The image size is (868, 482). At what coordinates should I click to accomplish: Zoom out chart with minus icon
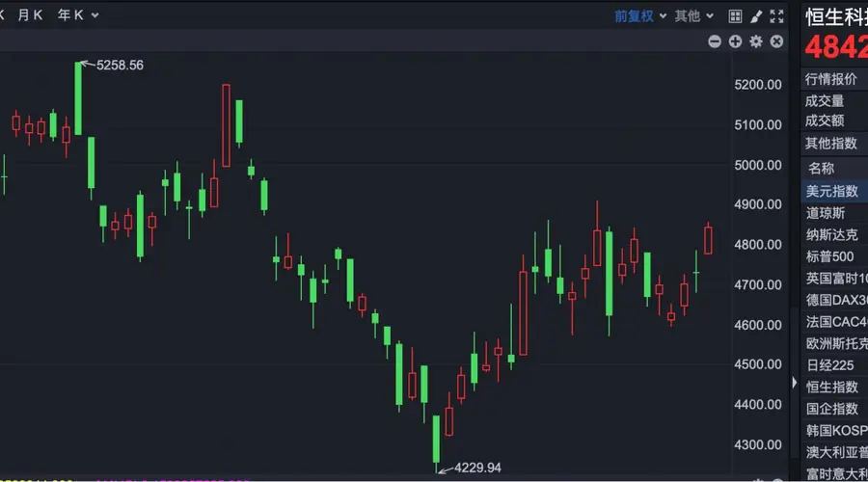pyautogui.click(x=715, y=41)
